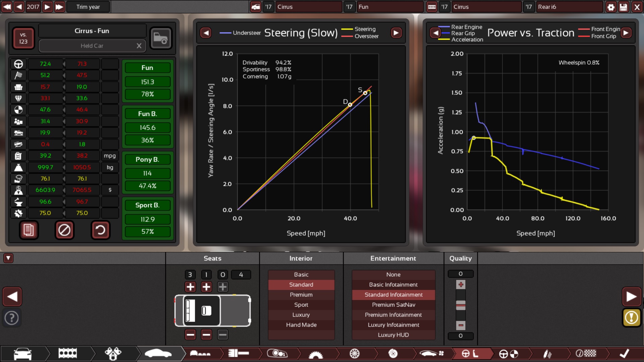Click the quality slider handle
644x362 pixels.
coord(461,305)
